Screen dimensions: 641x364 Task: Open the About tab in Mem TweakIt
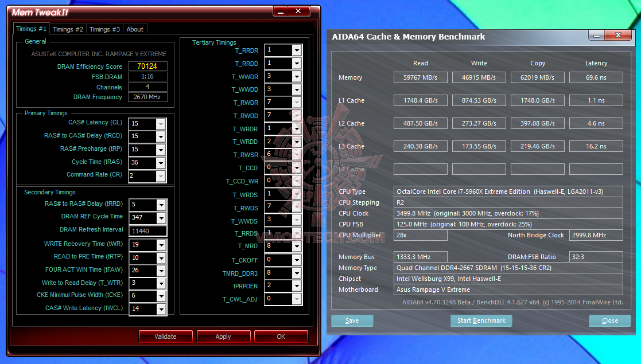coord(135,29)
